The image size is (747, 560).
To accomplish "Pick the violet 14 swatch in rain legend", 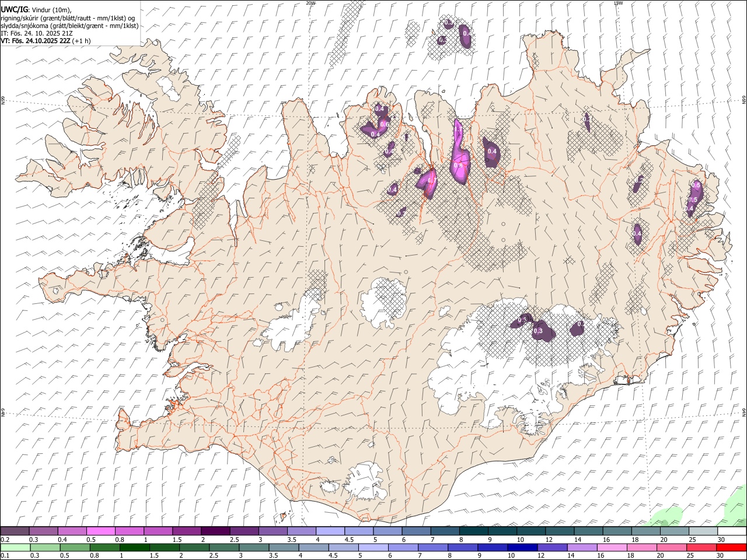I will (581, 547).
